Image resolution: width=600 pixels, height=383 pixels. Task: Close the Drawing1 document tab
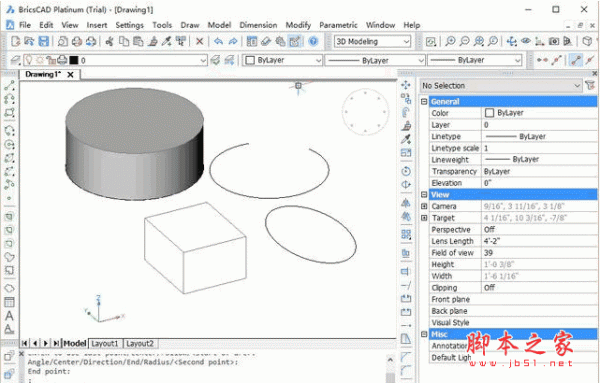click(70, 75)
